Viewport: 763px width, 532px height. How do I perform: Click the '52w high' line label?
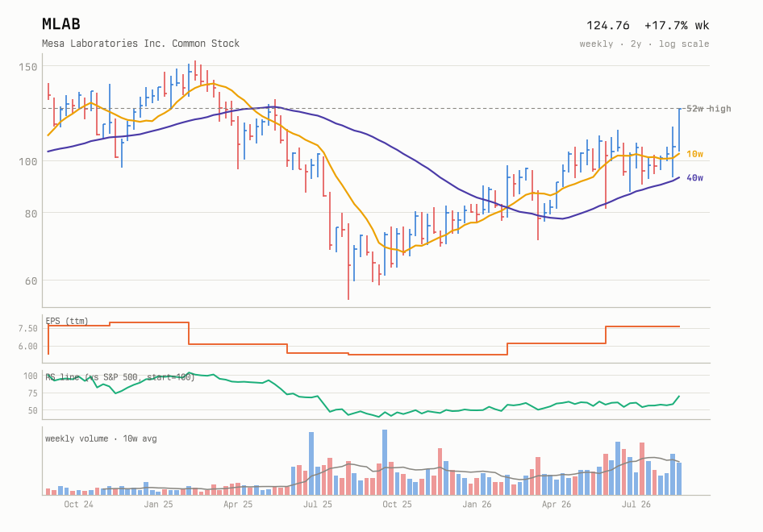coord(708,109)
